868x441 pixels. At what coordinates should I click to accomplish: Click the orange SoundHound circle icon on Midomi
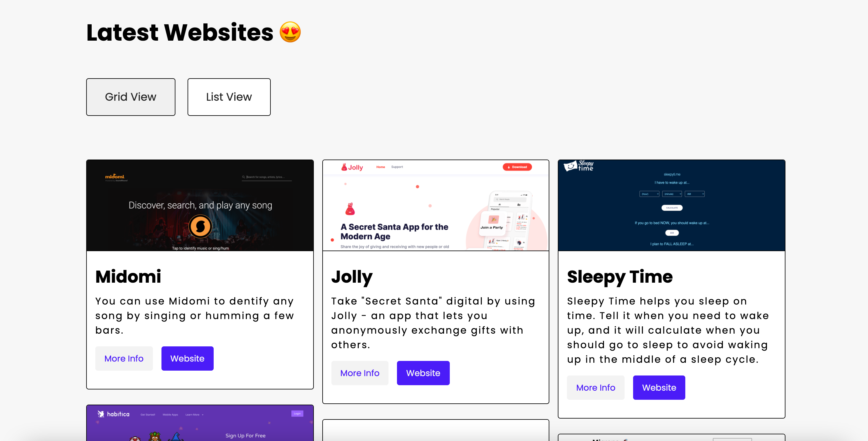pos(200,227)
